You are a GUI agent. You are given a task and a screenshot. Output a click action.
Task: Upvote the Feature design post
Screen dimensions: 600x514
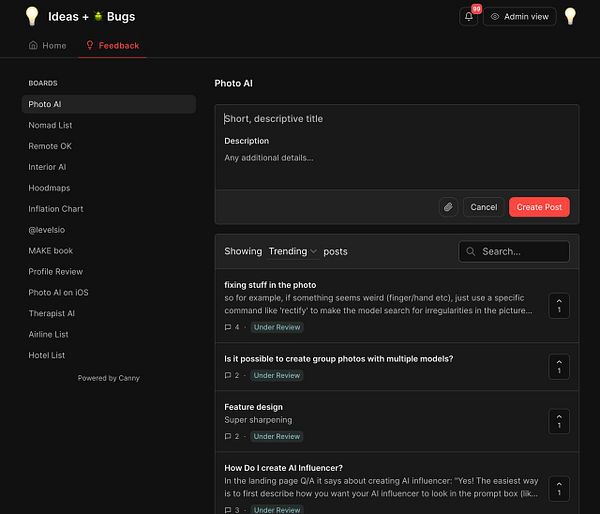pyautogui.click(x=559, y=421)
